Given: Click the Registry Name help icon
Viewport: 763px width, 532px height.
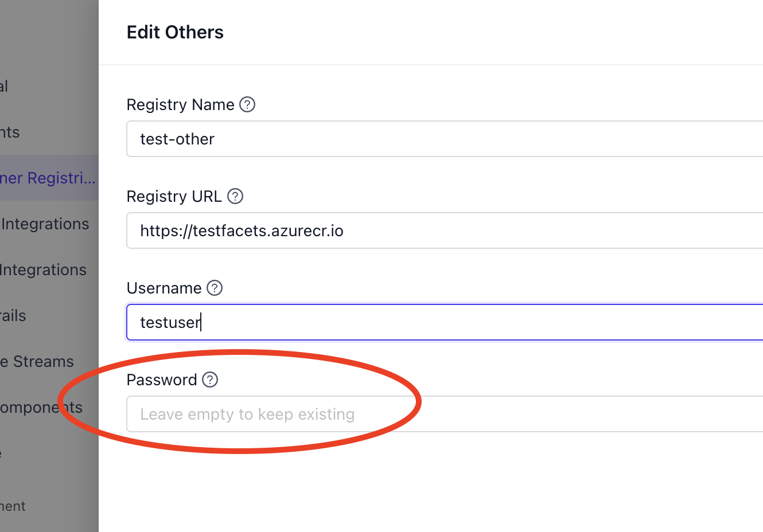Looking at the screenshot, I should coord(247,104).
